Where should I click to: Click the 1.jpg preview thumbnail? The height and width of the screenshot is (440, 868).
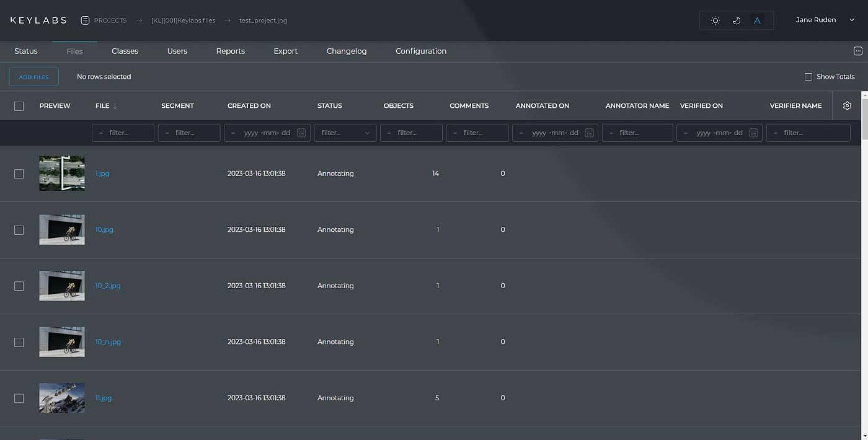coord(62,174)
